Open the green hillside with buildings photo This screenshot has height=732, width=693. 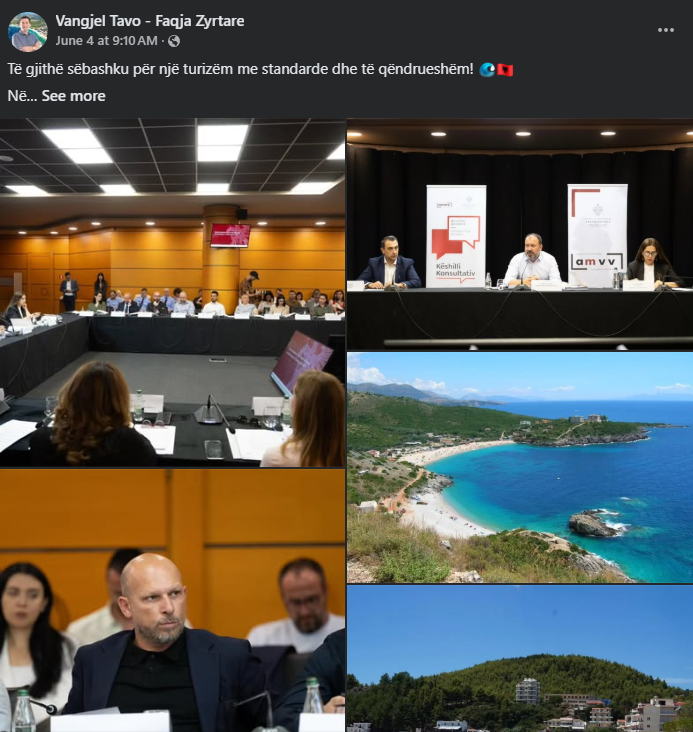click(520, 659)
